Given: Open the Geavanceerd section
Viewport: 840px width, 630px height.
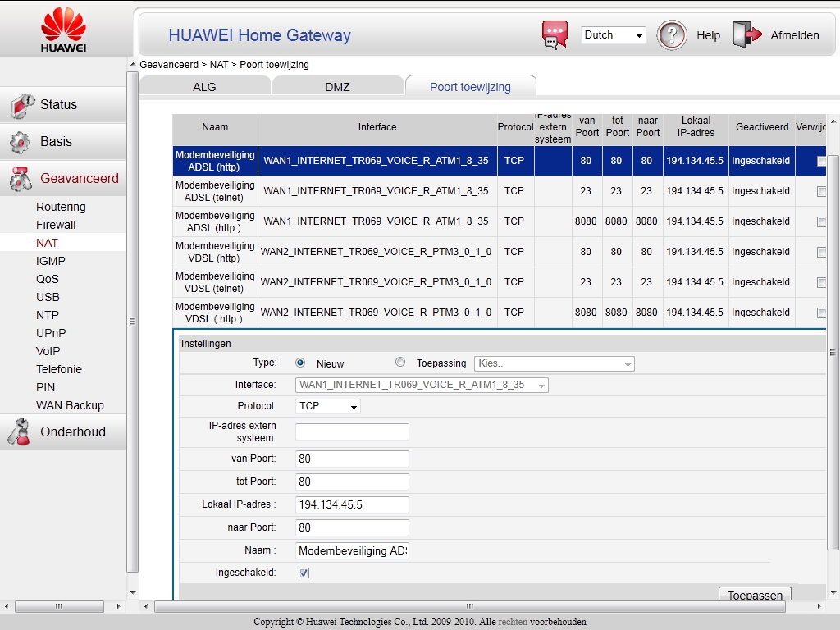Looking at the screenshot, I should click(62, 178).
